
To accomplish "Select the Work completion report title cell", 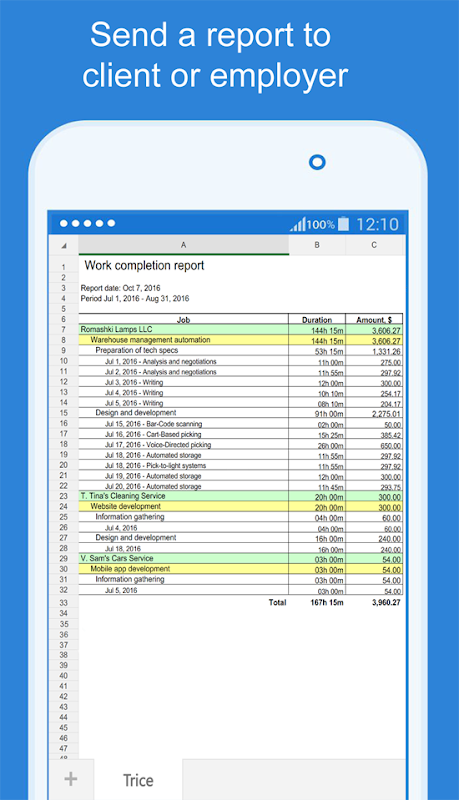I will (144, 265).
